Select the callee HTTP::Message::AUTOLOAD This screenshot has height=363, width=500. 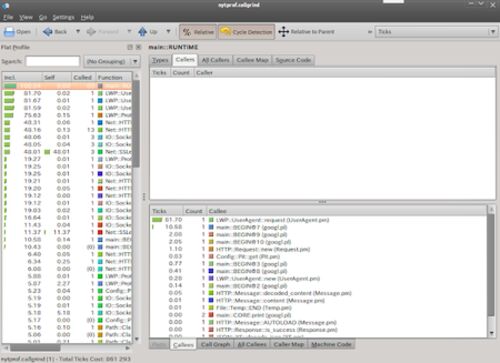[x=318, y=323]
